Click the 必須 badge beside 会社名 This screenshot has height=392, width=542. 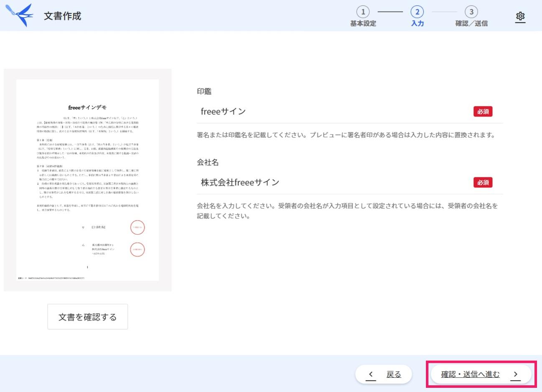tap(483, 182)
